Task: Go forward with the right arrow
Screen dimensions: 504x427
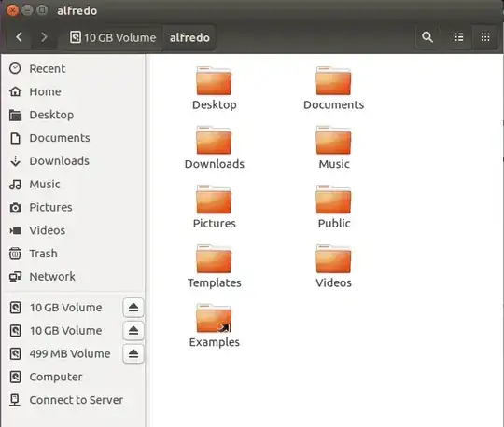Action: tap(44, 37)
